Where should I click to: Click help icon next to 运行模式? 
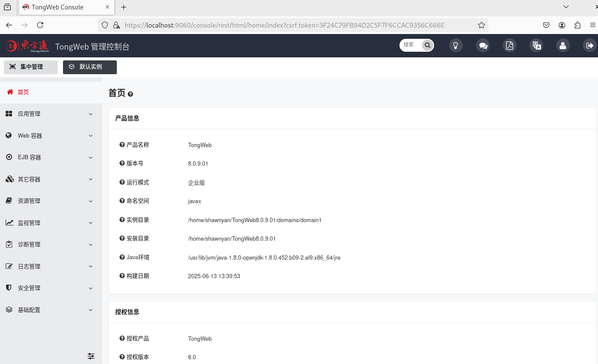coord(122,182)
